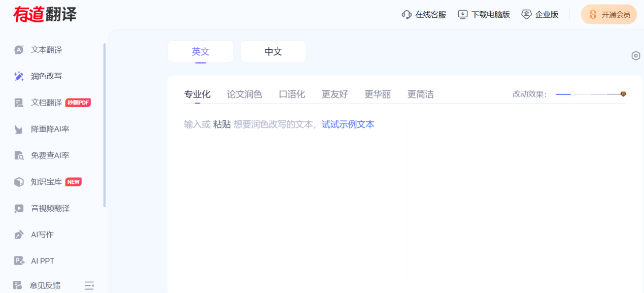
Task: Click the 意见反馈 feedback icon
Action: click(18, 285)
